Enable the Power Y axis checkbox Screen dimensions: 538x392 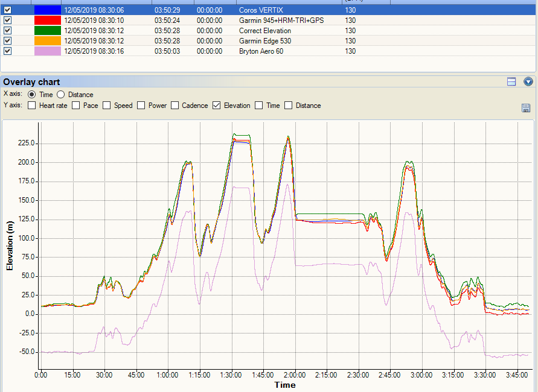tap(141, 106)
